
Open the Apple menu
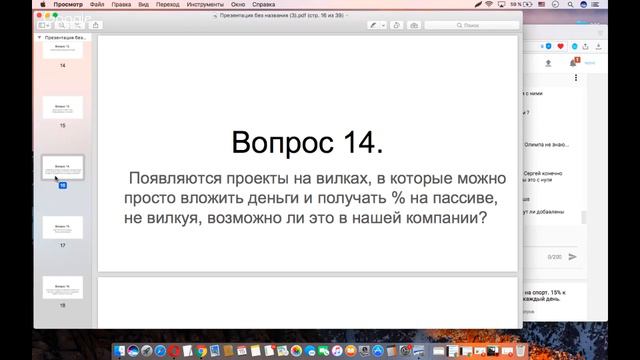pyautogui.click(x=43, y=4)
